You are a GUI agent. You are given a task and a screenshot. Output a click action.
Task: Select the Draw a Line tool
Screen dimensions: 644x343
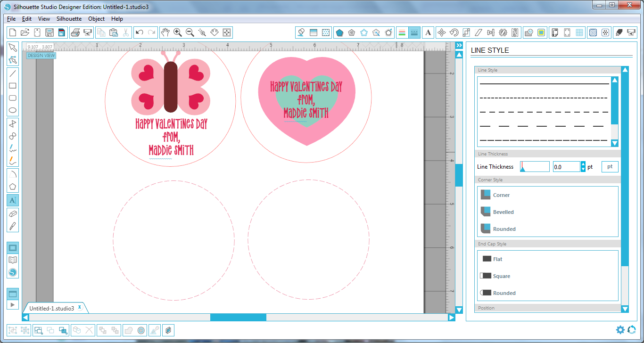click(x=13, y=73)
